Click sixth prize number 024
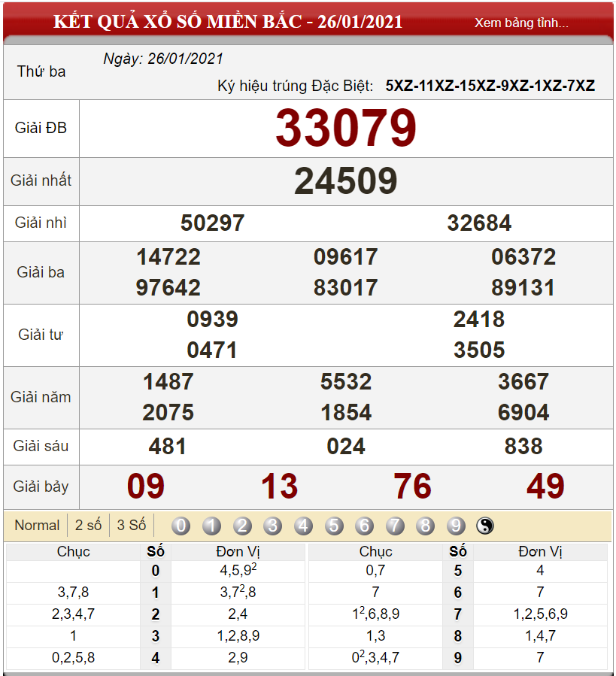Screen dimensions: 616x676 (346, 447)
